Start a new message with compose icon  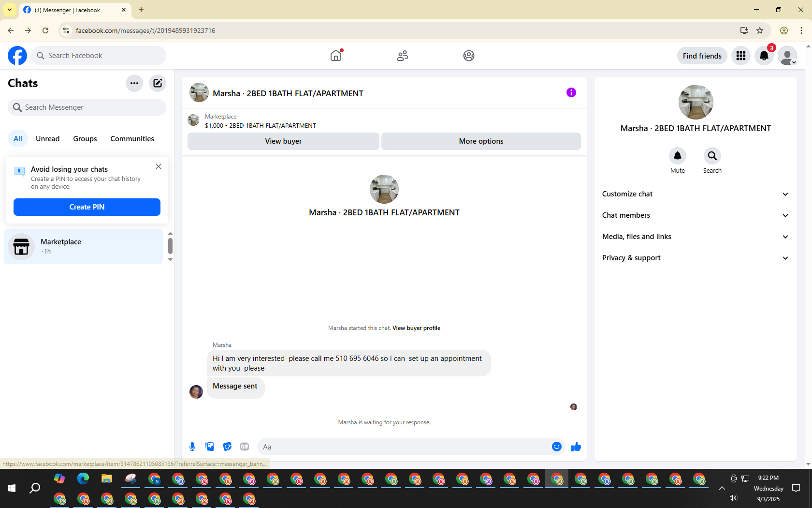click(158, 83)
